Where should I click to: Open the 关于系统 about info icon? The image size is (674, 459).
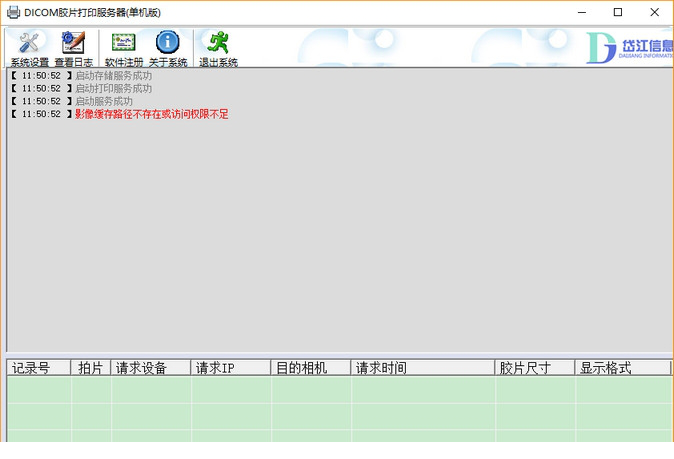point(168,49)
